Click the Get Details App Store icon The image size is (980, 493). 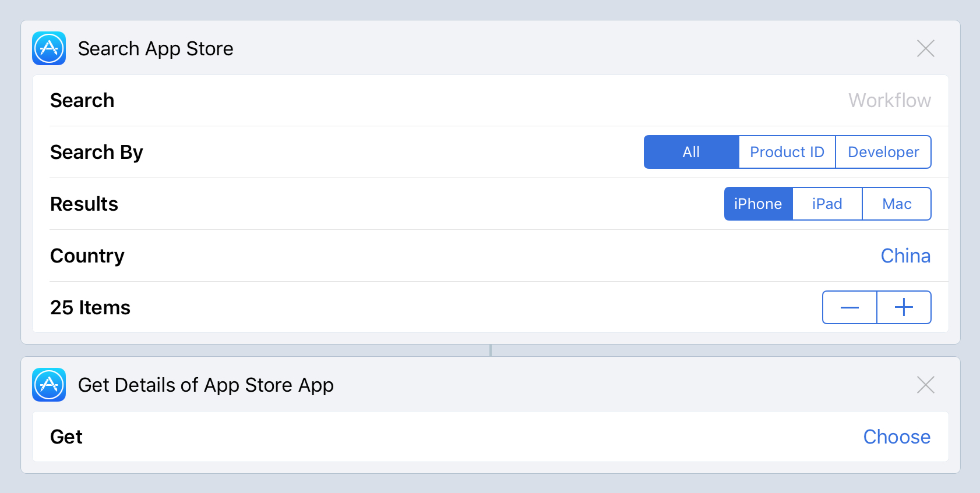49,385
